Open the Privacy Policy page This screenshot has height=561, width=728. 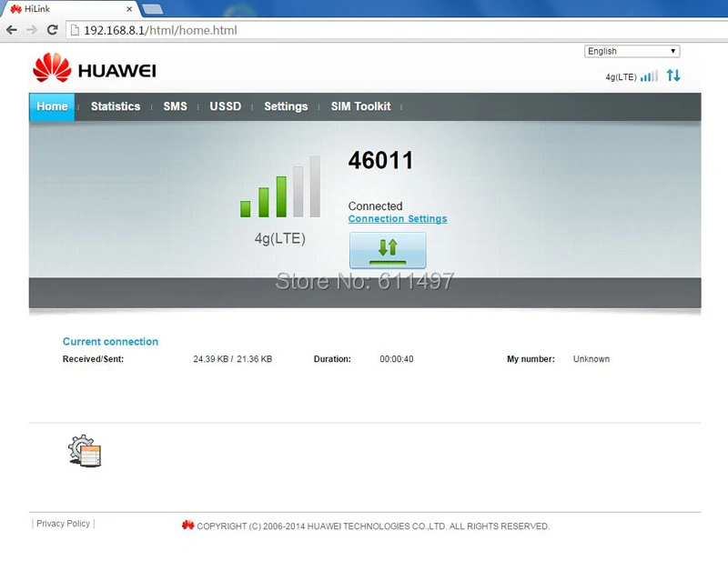click(x=63, y=523)
